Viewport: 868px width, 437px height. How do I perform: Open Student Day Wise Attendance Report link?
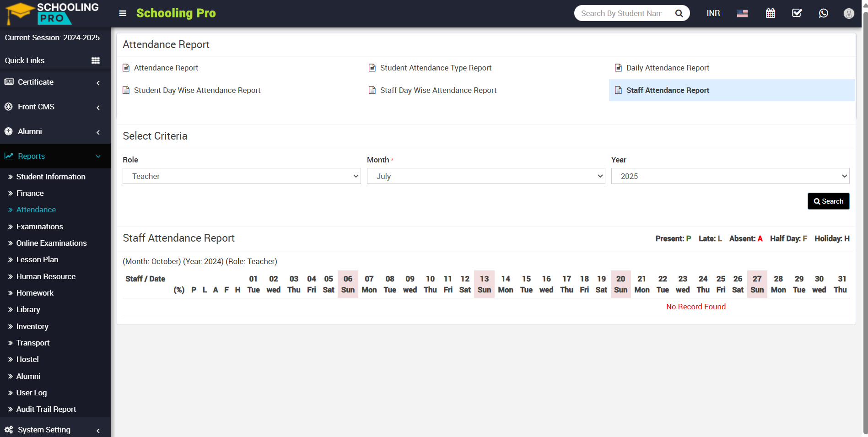pyautogui.click(x=197, y=90)
